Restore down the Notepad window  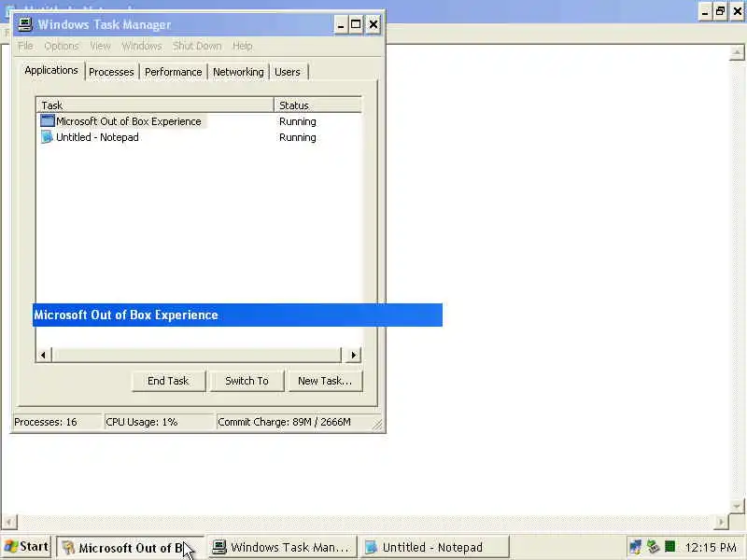(720, 11)
